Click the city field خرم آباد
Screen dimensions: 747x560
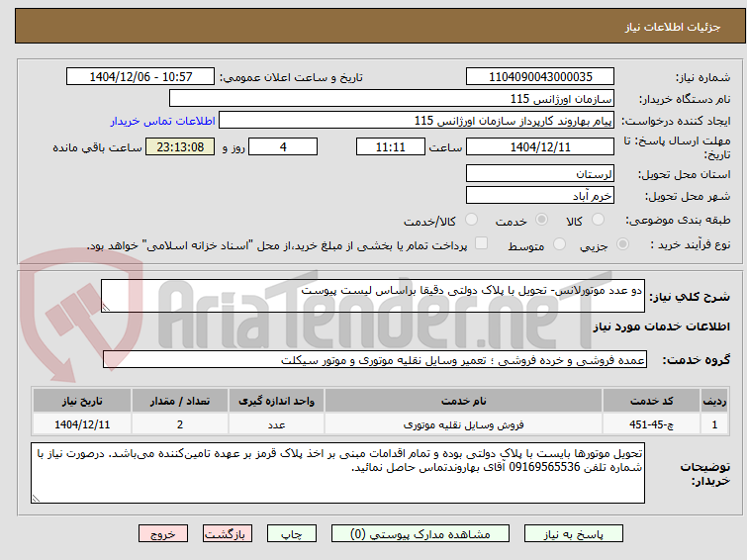tap(540, 195)
